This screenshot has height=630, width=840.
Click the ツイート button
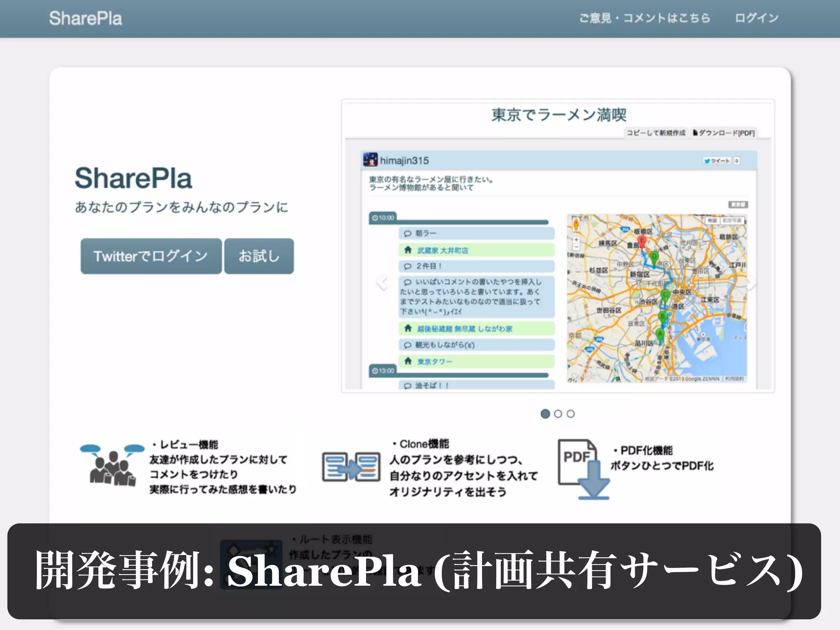point(717,161)
